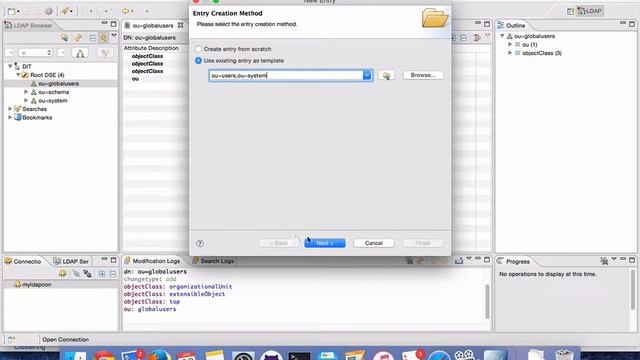Expand the Bookmarks node

point(10,117)
